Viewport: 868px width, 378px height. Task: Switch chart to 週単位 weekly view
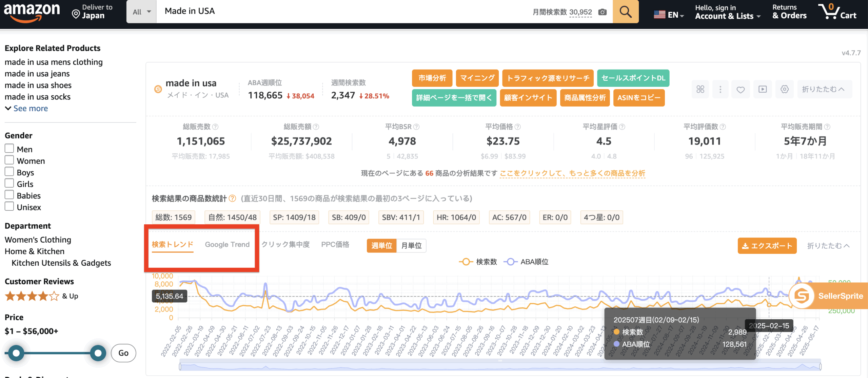(x=381, y=246)
